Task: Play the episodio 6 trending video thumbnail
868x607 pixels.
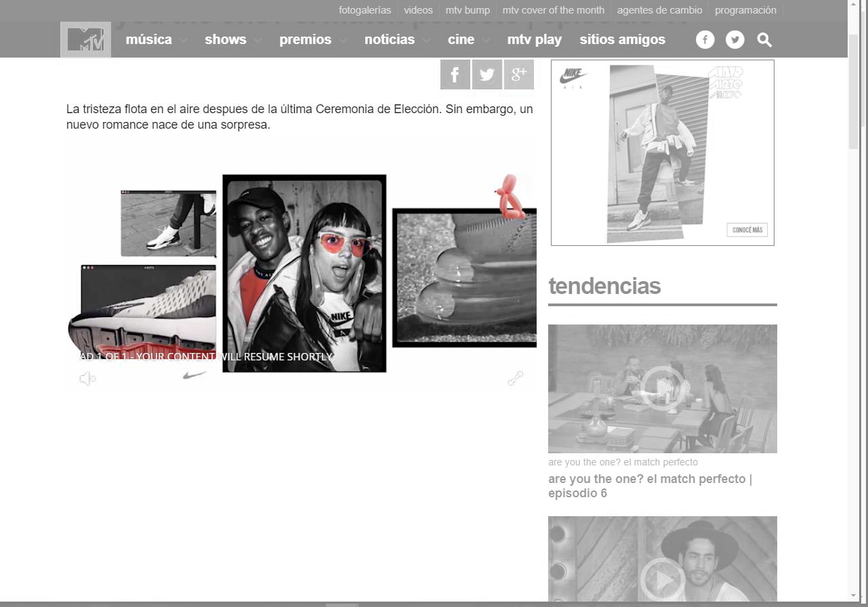Action: [662, 388]
